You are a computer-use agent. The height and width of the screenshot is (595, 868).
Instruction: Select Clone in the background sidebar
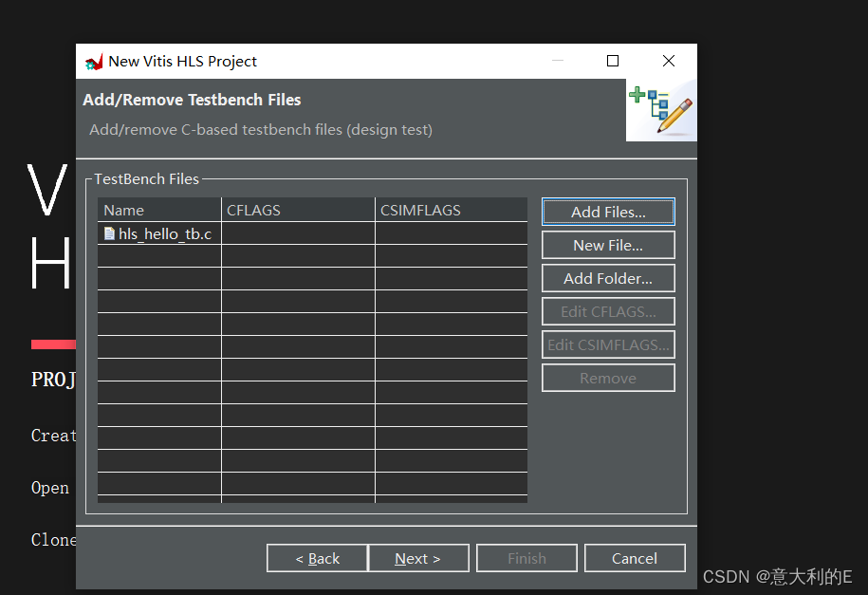[53, 539]
